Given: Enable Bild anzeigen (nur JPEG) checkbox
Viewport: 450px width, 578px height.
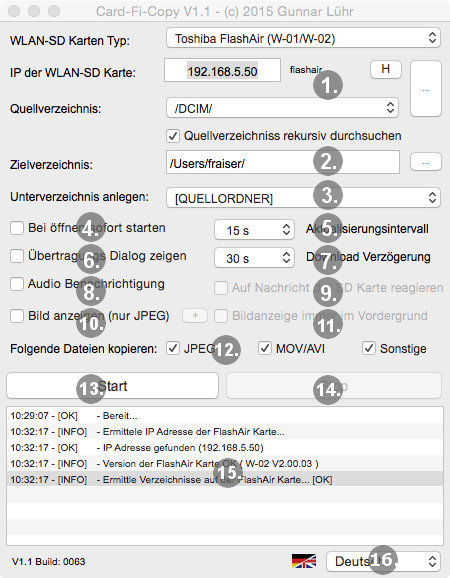Looking at the screenshot, I should [x=17, y=316].
